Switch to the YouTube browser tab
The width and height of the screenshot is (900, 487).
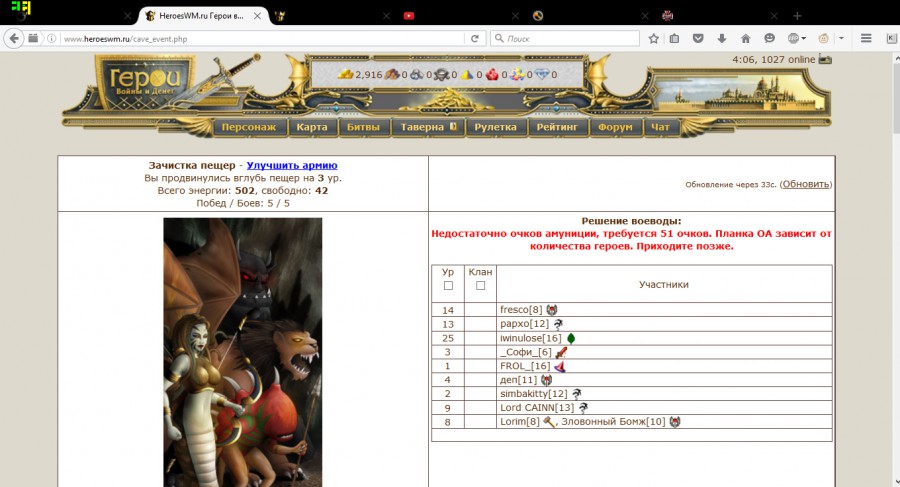coord(409,16)
